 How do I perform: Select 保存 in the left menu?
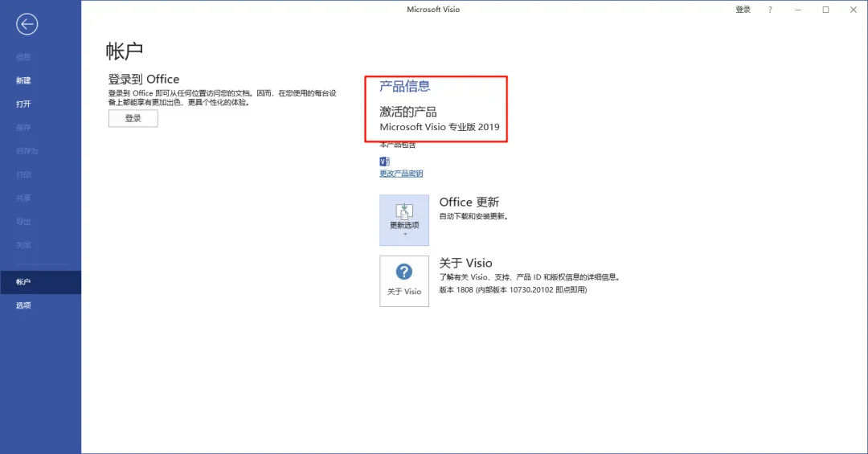pos(23,127)
